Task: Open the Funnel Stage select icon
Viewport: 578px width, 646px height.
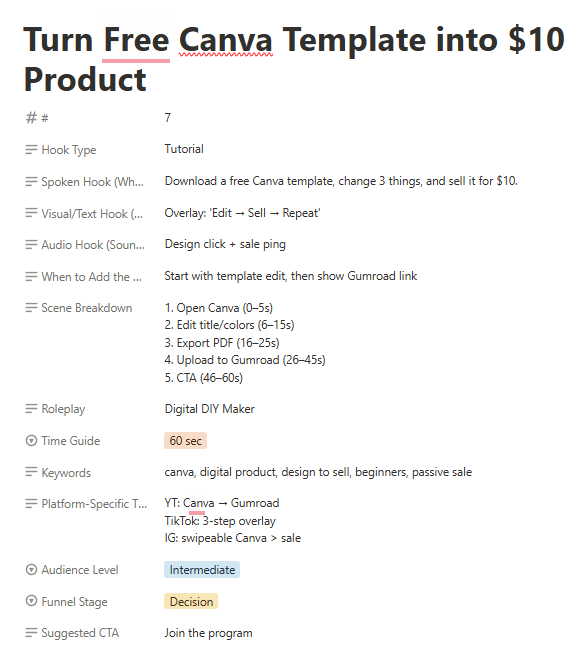Action: coord(31,601)
